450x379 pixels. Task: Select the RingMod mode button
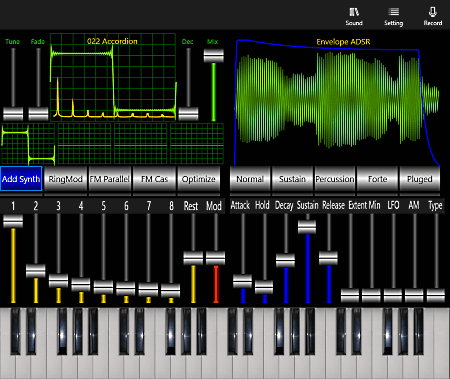65,179
